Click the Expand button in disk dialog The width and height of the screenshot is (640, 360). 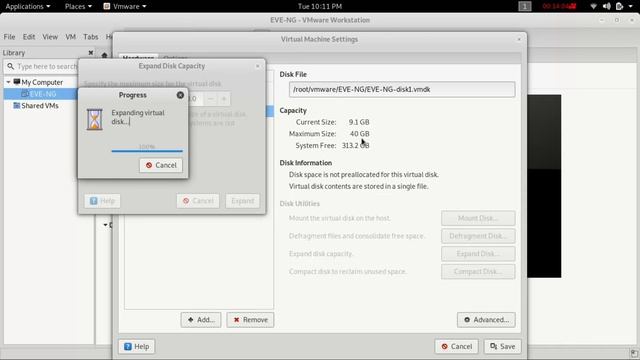[242, 201]
